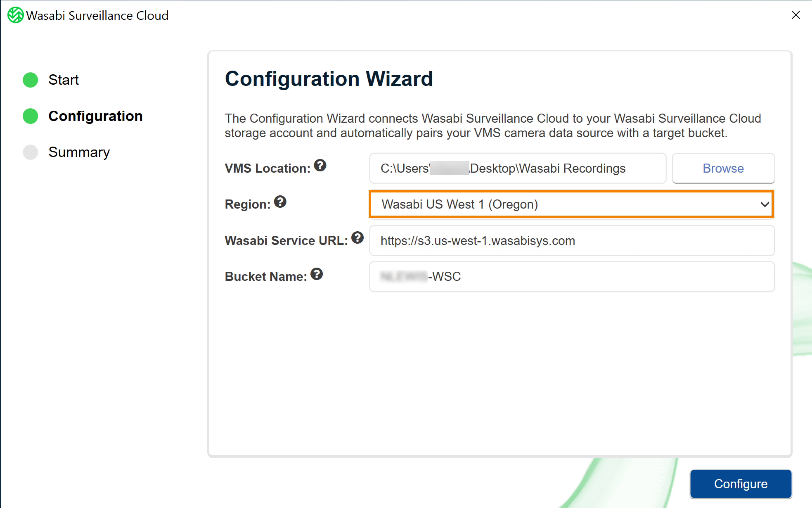Open the Wasabi US West 1 region selector

point(571,204)
